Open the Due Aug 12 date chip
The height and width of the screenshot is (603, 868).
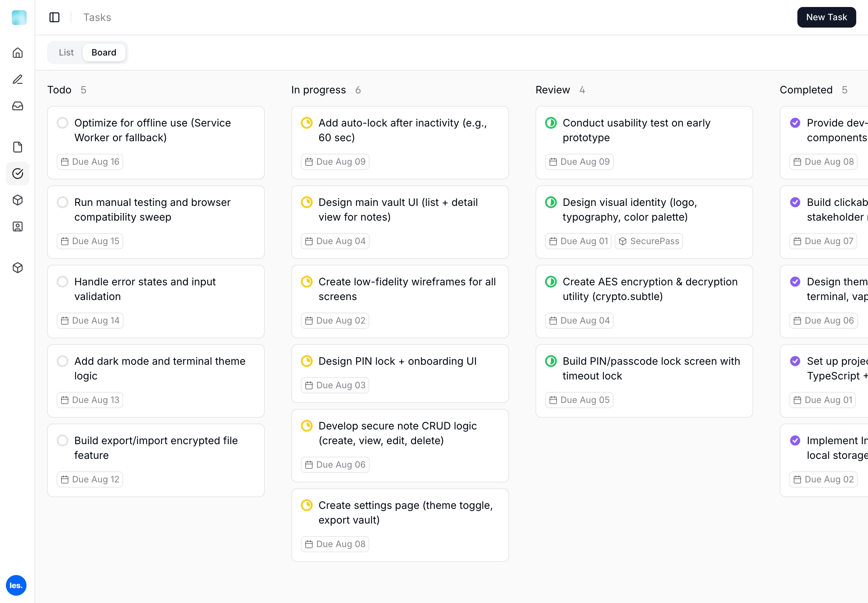90,479
